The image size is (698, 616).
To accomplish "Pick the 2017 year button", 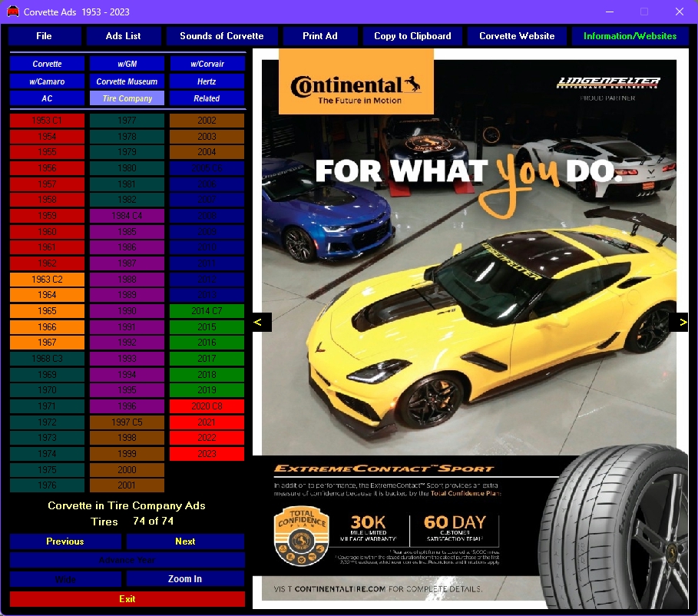I will pos(207,359).
